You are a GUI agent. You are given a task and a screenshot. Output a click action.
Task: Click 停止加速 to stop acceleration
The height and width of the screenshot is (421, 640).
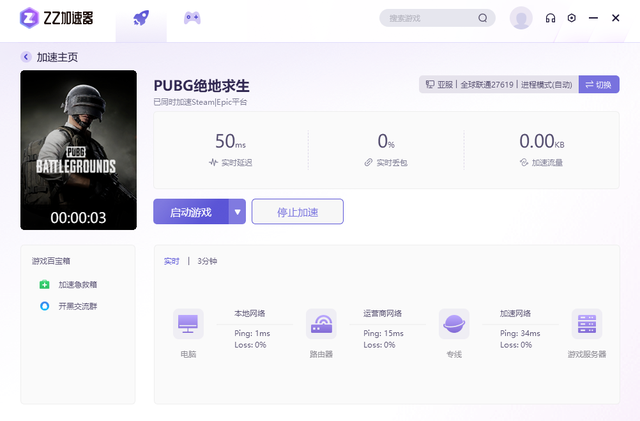pos(298,212)
